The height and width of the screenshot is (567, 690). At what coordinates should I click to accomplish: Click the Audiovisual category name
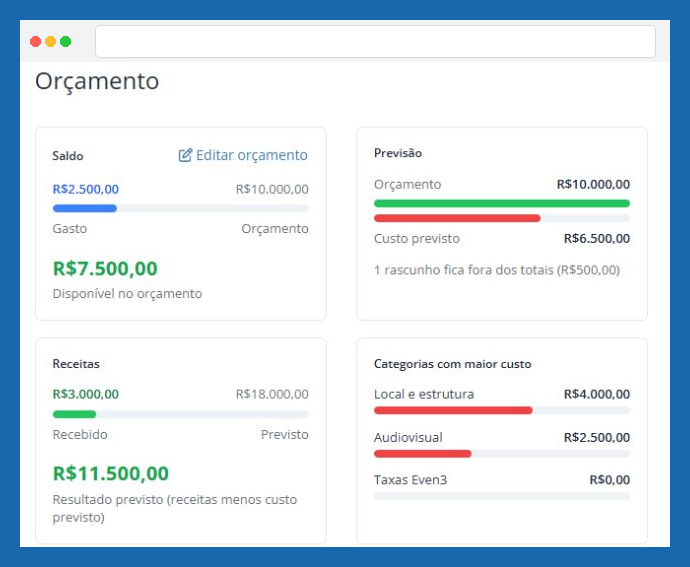408,438
